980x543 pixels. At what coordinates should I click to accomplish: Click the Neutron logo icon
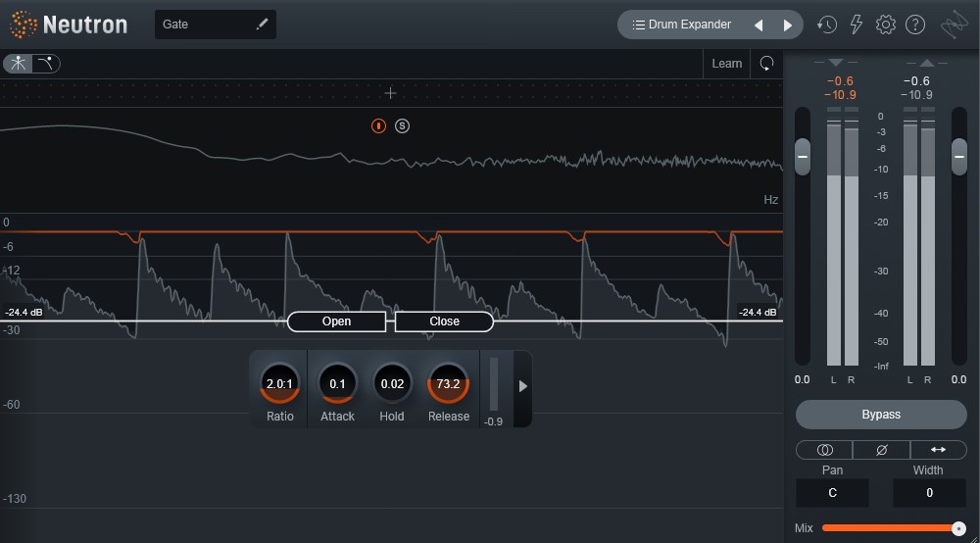click(24, 25)
